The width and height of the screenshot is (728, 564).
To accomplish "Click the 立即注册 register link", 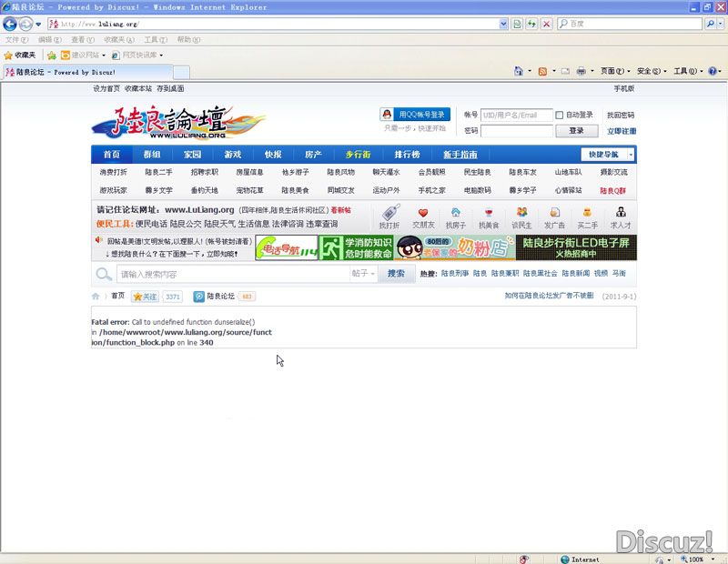I will tap(622, 131).
